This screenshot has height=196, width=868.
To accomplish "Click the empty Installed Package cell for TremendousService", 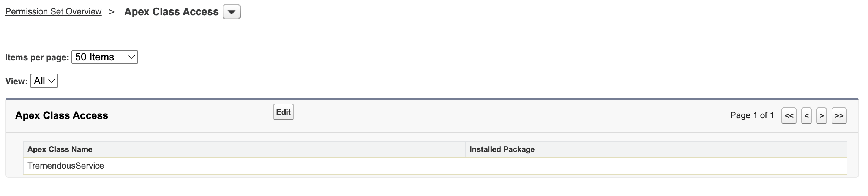I will coord(655,166).
